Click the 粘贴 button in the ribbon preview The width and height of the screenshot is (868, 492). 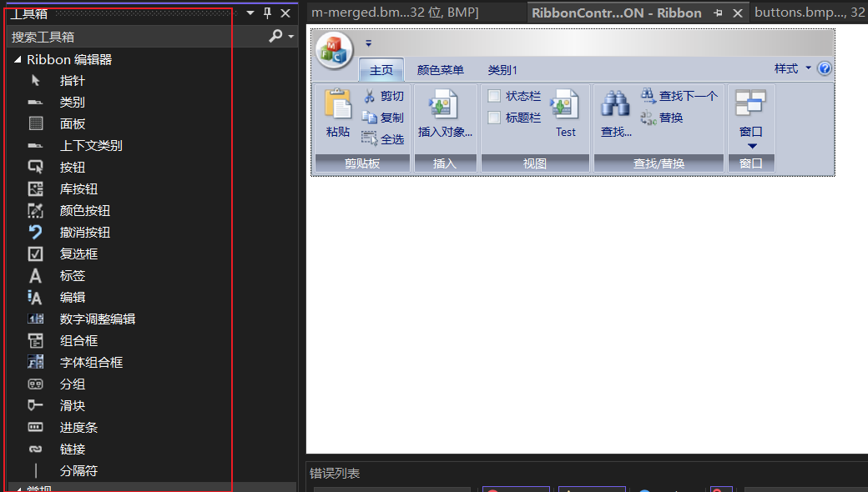(336, 114)
